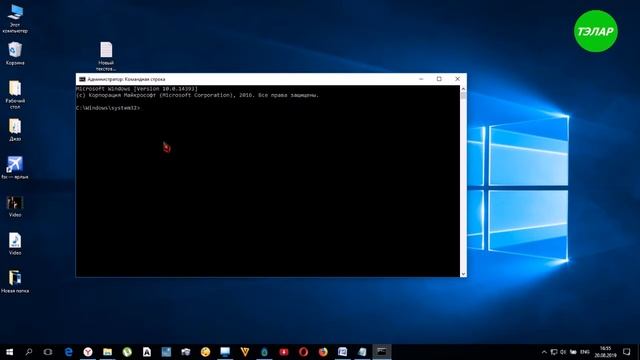This screenshot has width=640, height=360.
Task: Open the Start menu
Action: pyautogui.click(x=9, y=352)
